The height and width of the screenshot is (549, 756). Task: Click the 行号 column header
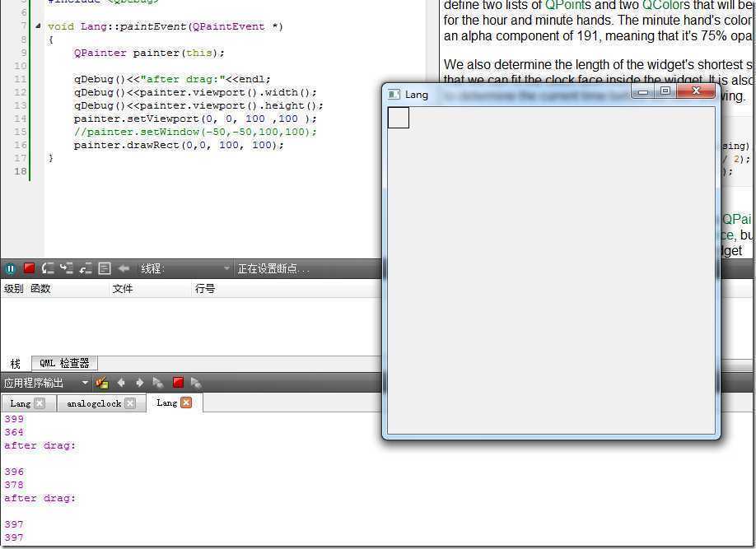tap(205, 289)
